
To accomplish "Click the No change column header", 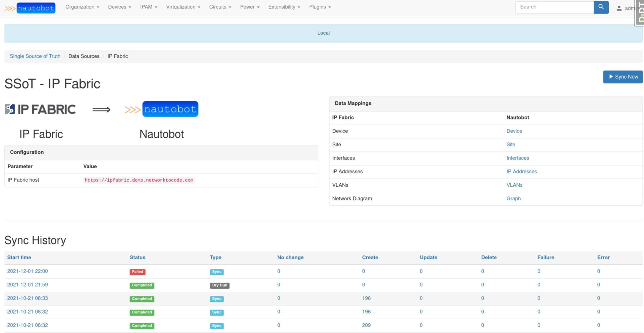I will (x=290, y=257).
